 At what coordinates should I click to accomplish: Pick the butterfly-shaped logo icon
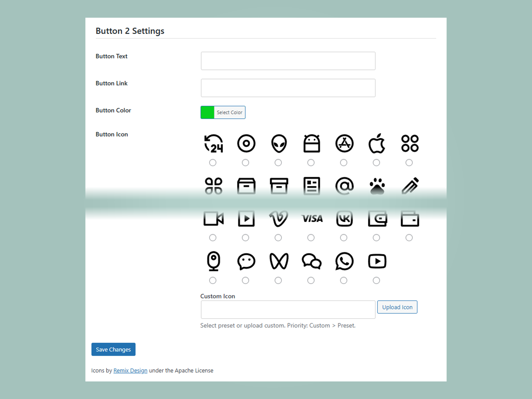coord(279,261)
